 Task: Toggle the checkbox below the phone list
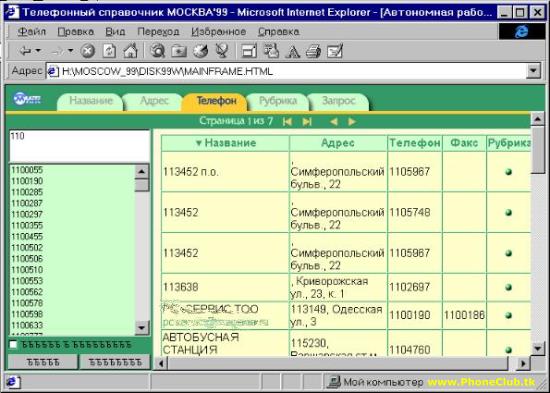tap(13, 345)
